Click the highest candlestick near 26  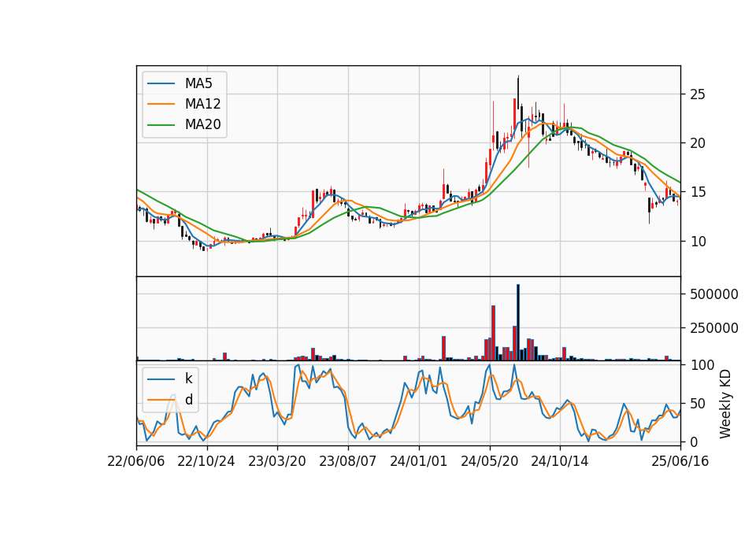coord(518,94)
